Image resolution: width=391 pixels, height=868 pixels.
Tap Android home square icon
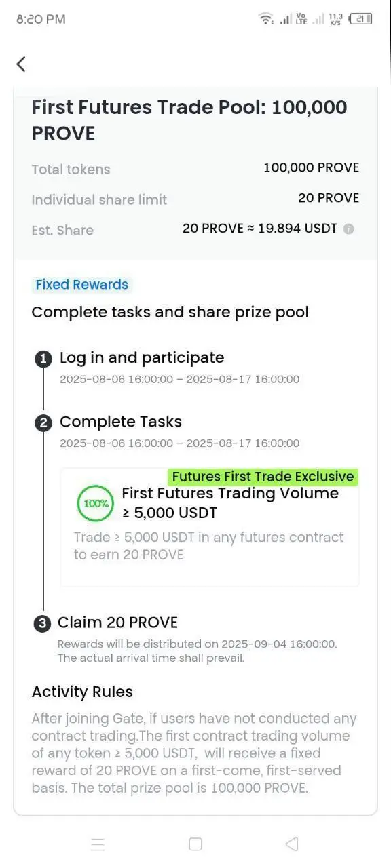tap(195, 844)
